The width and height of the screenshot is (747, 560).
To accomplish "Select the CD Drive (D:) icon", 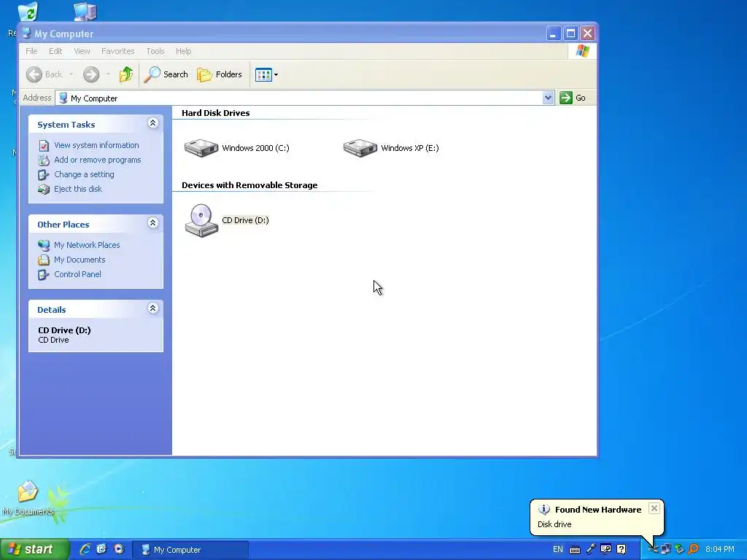I will coord(201,220).
